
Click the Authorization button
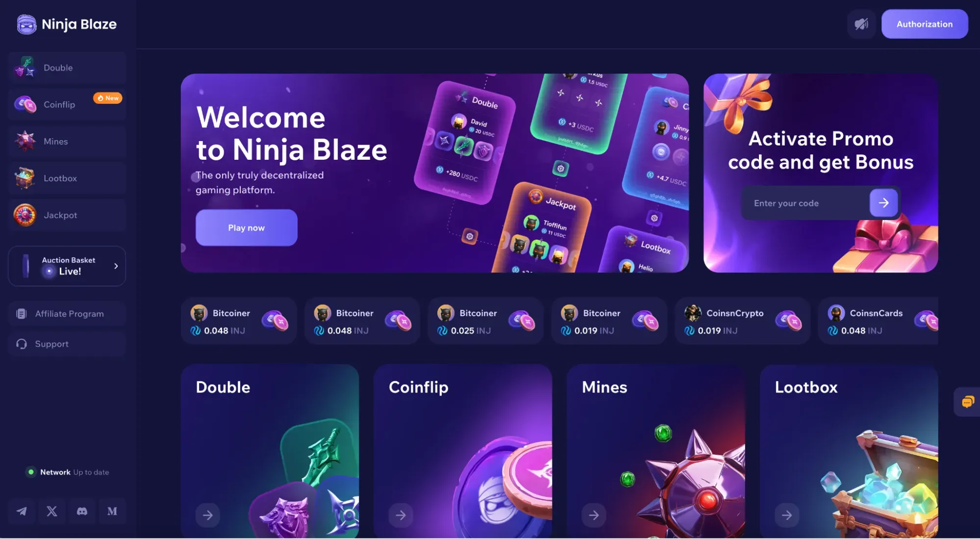point(925,24)
